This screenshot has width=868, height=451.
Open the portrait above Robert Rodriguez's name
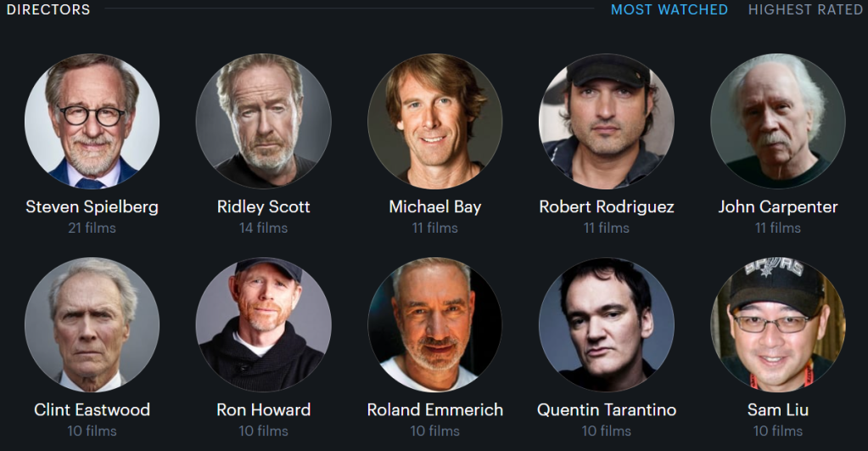coord(606,121)
